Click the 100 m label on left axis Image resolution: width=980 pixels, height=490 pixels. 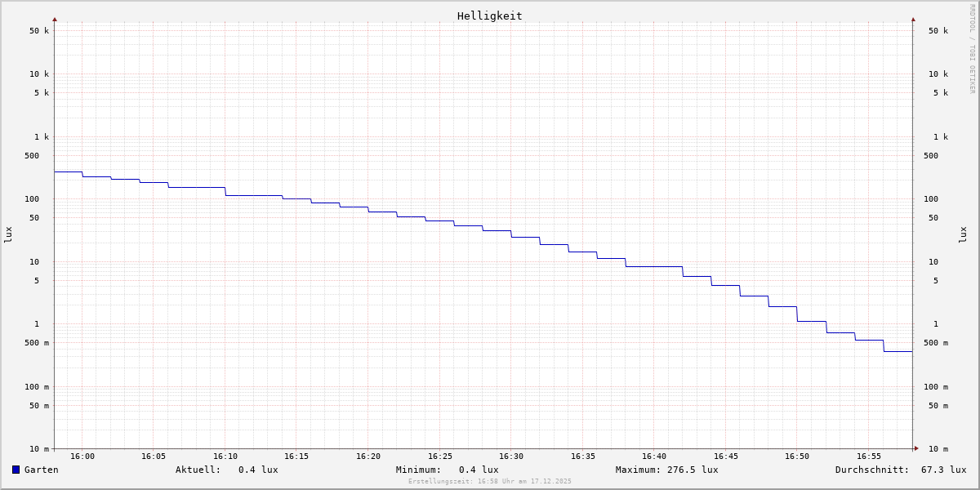[x=37, y=387]
